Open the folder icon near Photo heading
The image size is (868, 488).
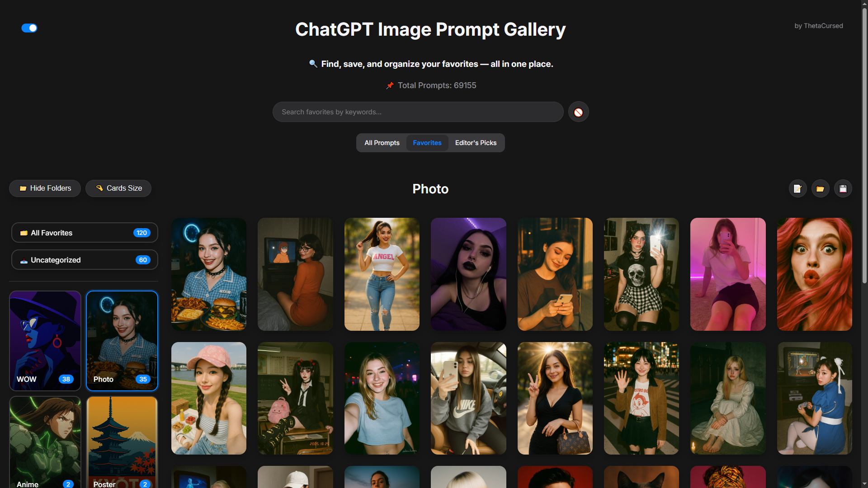pos(820,188)
